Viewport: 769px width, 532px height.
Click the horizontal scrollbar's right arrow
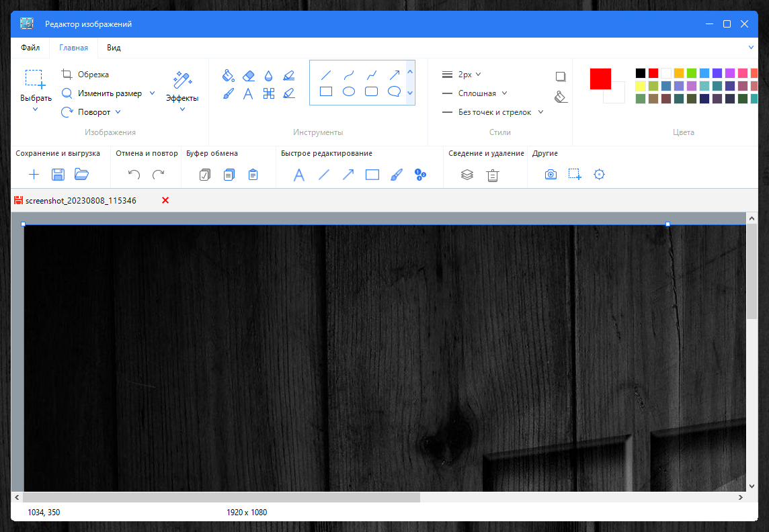(x=741, y=497)
